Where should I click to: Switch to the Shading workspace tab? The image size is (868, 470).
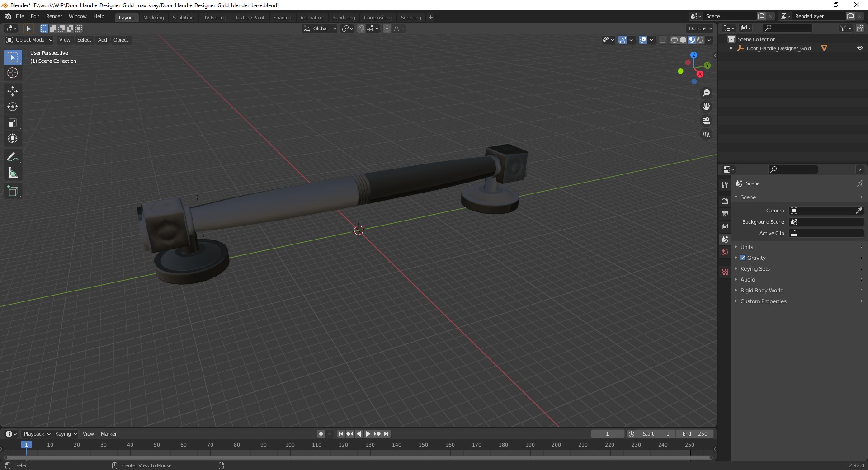click(x=282, y=18)
